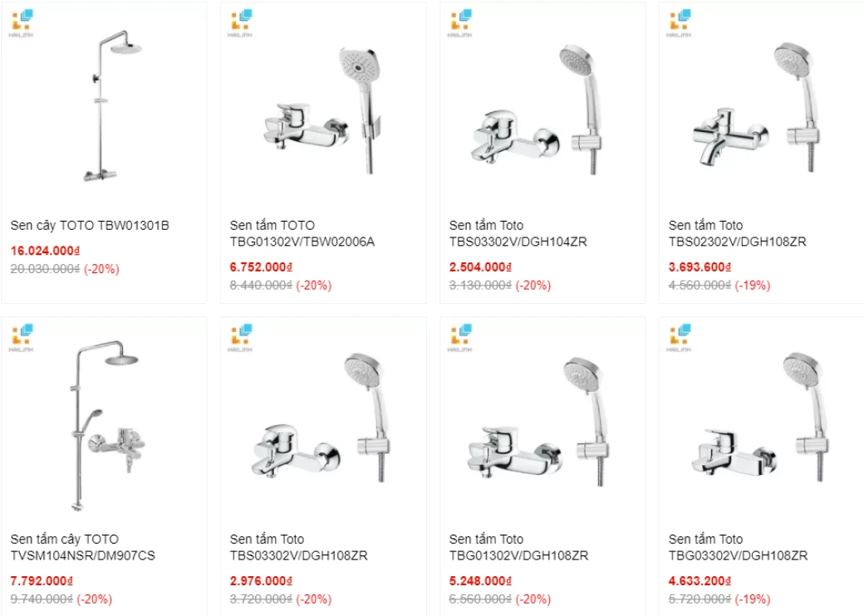Click the logo icon on the TBS03302V/DGH108ZR card
The height and width of the screenshot is (616, 864).
pos(241,337)
